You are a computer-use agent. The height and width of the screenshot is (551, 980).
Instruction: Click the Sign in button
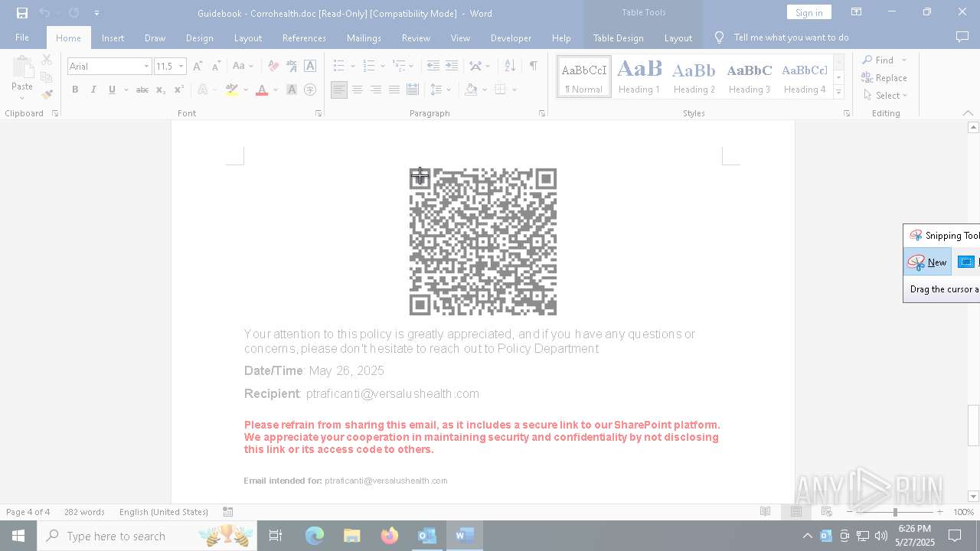(x=808, y=12)
